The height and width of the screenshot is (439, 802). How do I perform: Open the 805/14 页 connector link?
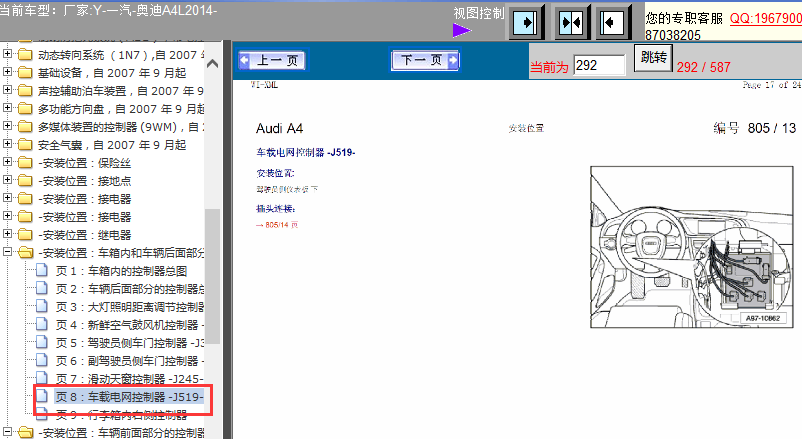coord(277,225)
